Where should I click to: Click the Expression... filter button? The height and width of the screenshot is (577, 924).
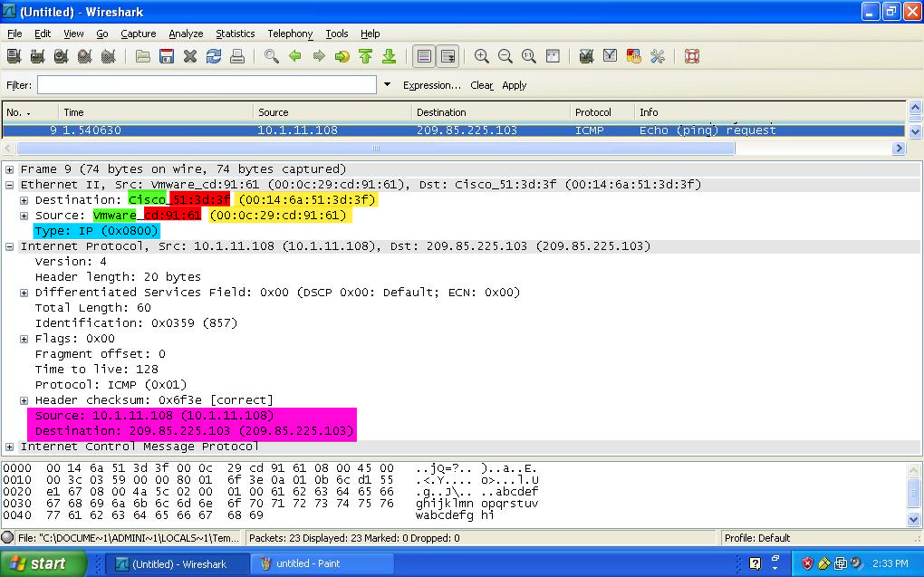coord(432,85)
